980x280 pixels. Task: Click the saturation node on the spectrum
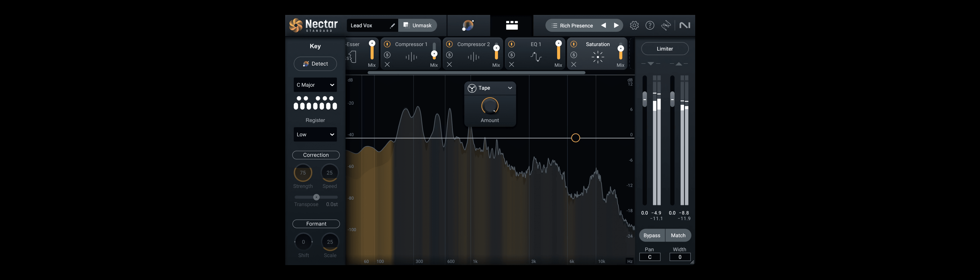click(576, 138)
